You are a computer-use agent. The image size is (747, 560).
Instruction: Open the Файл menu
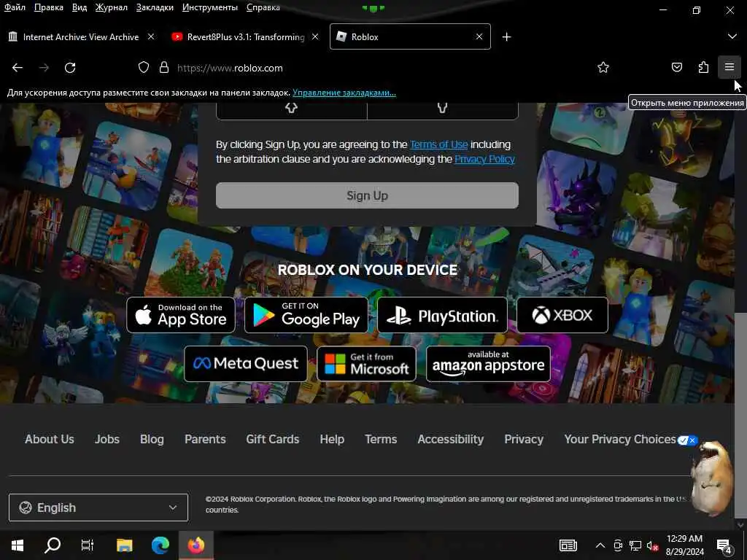[15, 7]
